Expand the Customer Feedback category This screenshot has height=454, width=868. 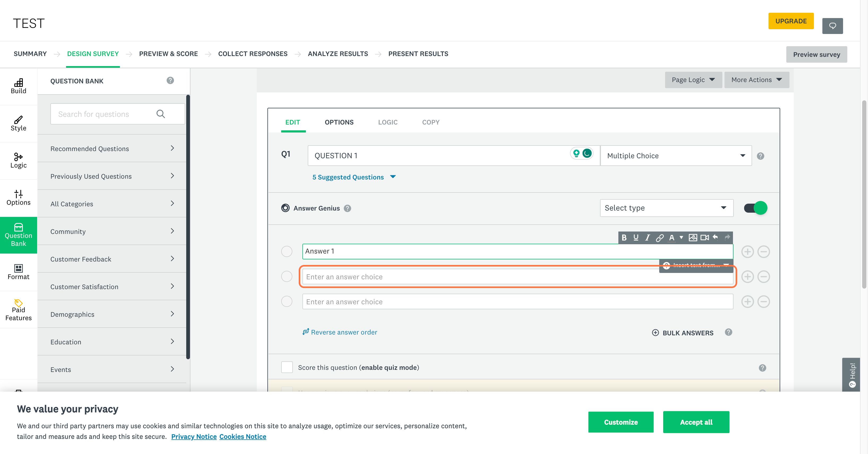click(x=112, y=259)
